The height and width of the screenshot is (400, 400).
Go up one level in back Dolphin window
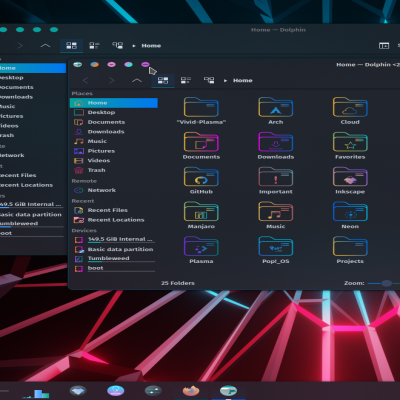tap(45, 46)
